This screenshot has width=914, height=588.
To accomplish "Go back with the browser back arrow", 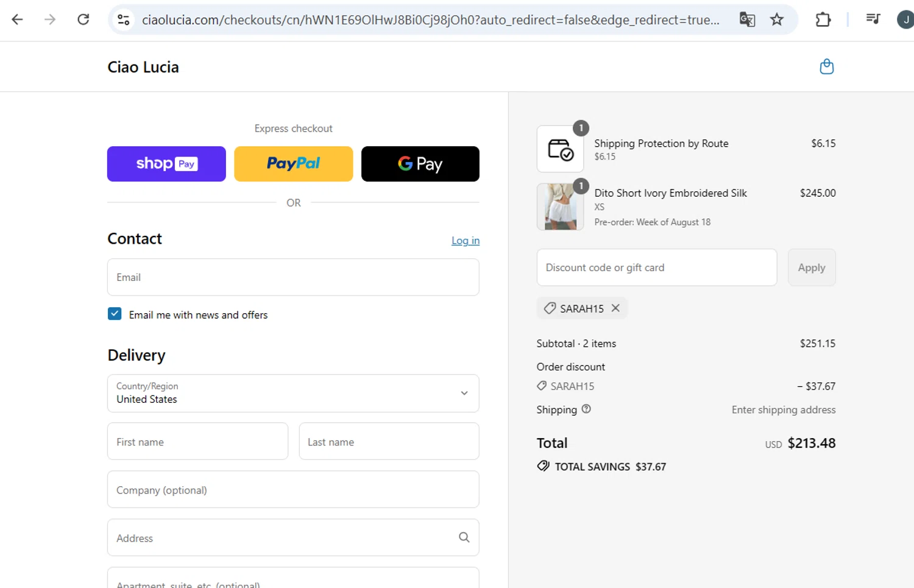I will (17, 19).
